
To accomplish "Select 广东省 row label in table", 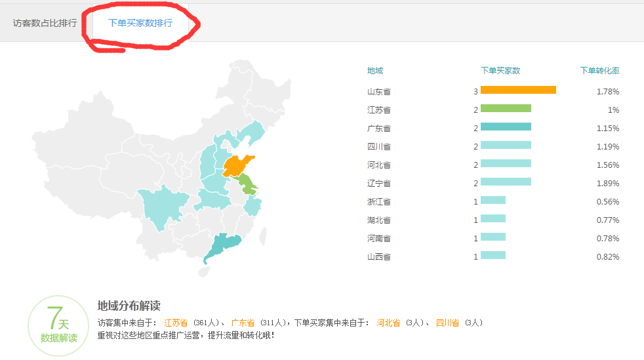I will point(379,129).
